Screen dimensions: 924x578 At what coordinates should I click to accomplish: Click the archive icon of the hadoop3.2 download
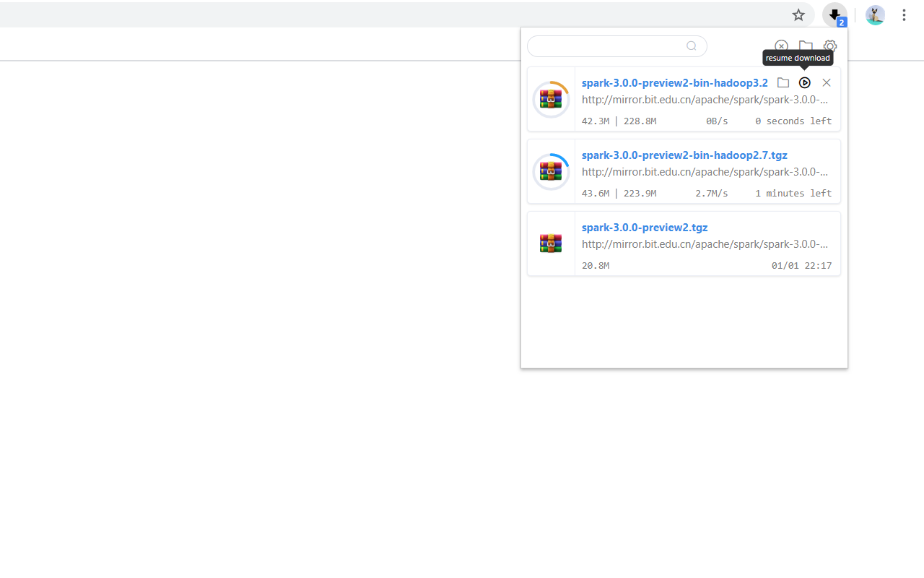551,100
